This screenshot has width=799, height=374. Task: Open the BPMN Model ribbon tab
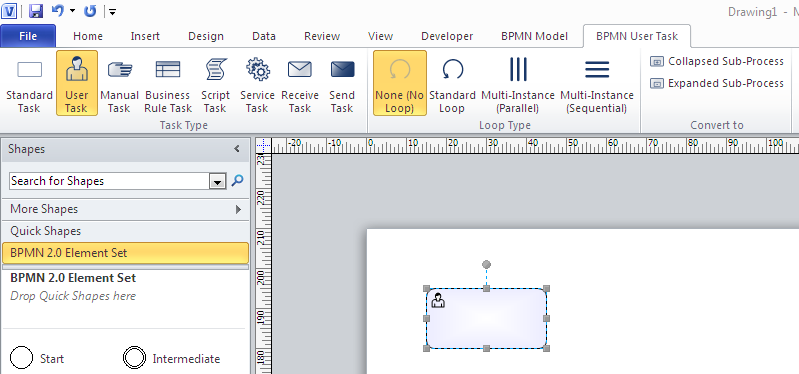tap(534, 36)
